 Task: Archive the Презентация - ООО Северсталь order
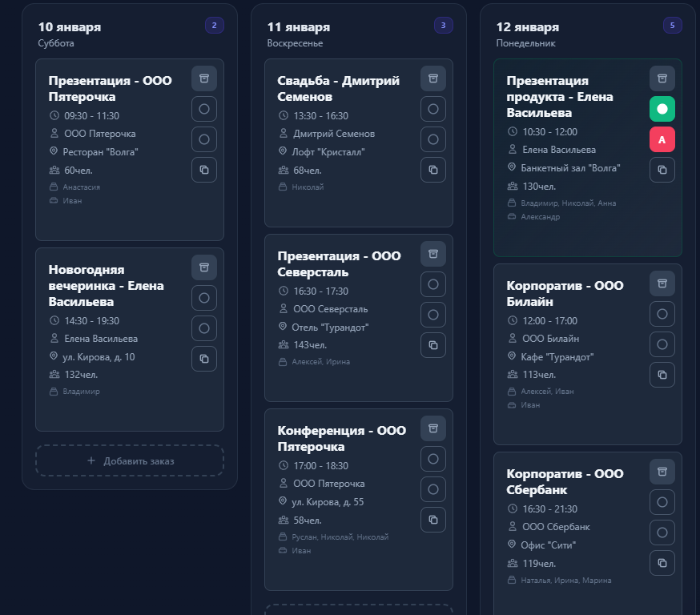[x=433, y=254]
